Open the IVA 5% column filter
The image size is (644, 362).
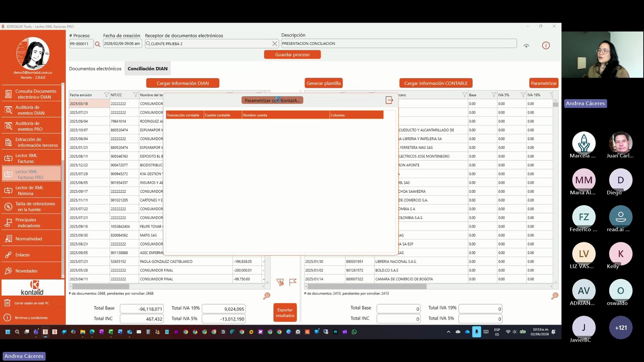coord(523,95)
